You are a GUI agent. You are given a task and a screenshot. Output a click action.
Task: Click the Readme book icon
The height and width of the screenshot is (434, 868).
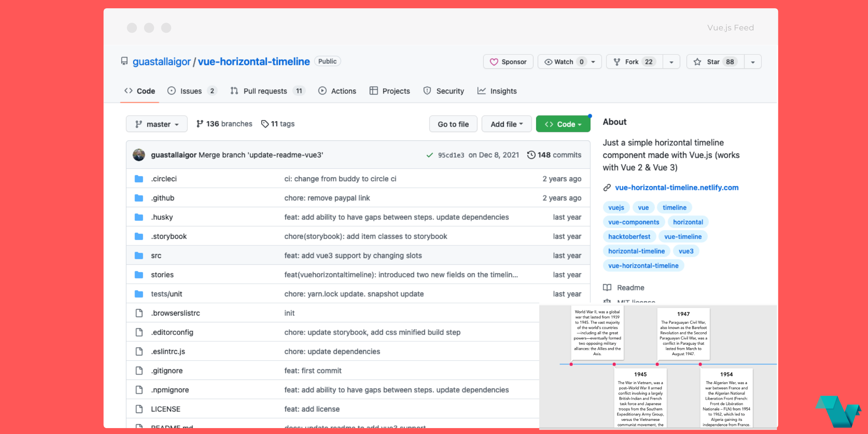tap(608, 287)
